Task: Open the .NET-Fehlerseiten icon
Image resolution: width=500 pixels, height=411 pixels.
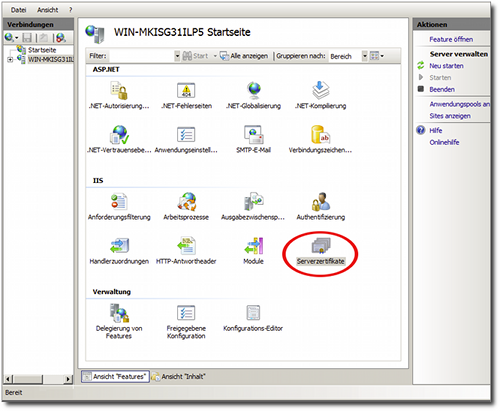Action: click(x=186, y=90)
